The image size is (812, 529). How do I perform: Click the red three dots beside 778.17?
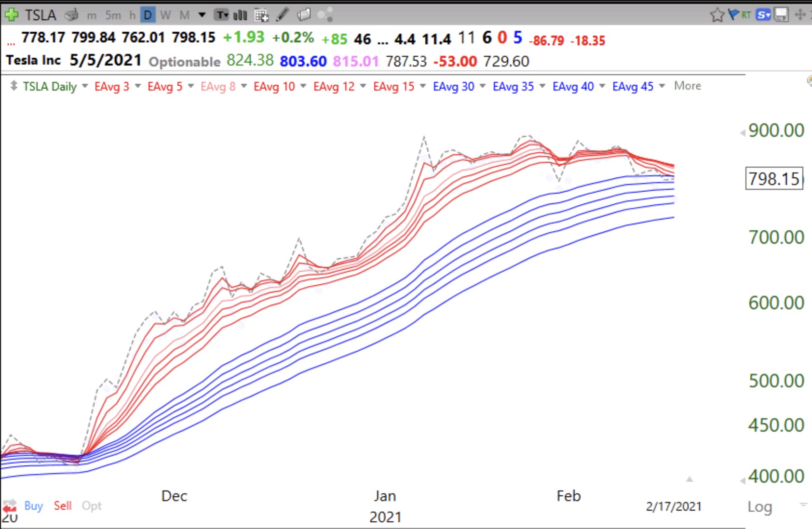[11, 43]
